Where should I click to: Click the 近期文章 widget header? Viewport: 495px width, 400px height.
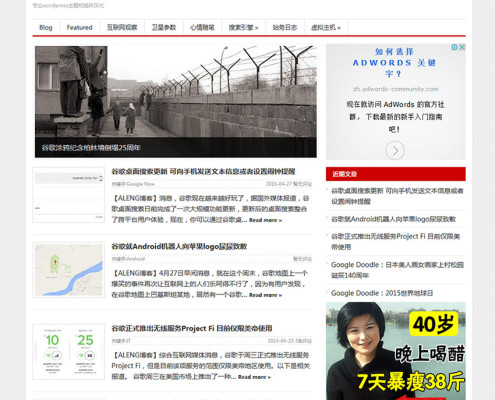tap(396, 174)
